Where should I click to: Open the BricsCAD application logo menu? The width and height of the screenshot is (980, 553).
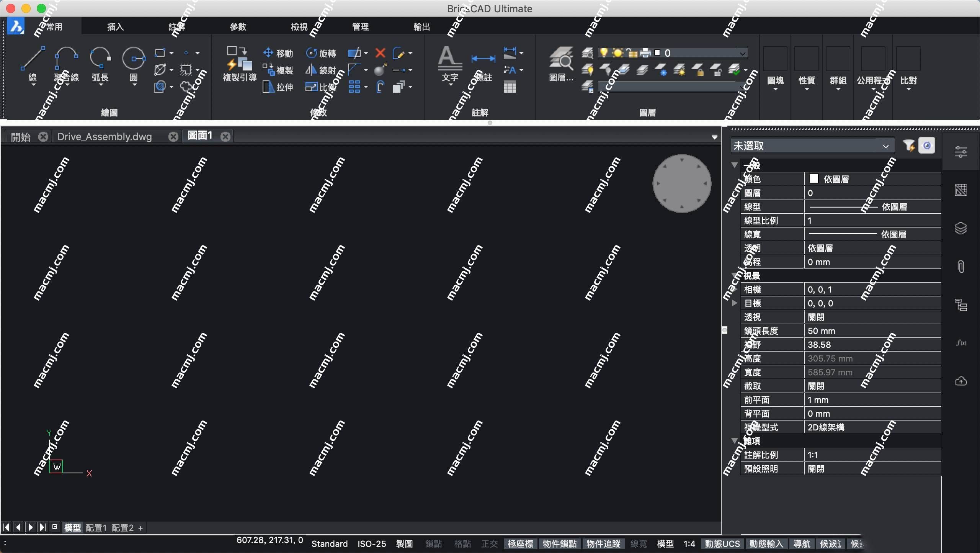(16, 26)
